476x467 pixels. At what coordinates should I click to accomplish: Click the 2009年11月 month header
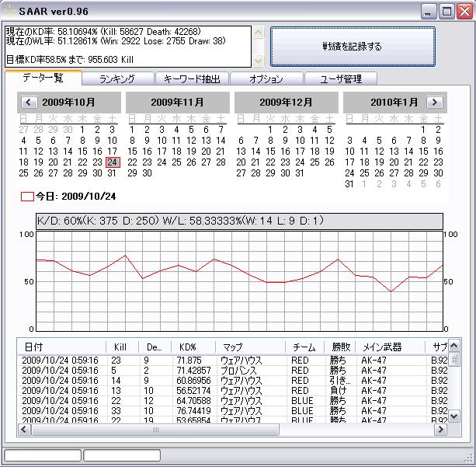click(177, 102)
